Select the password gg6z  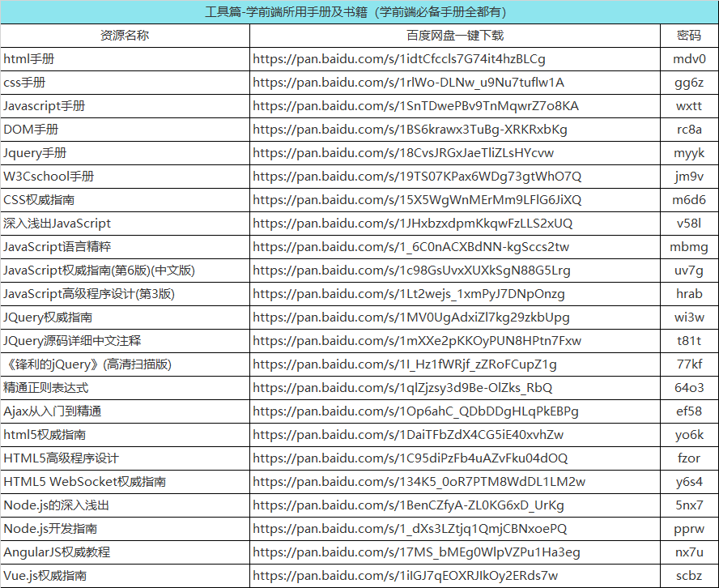pos(689,83)
